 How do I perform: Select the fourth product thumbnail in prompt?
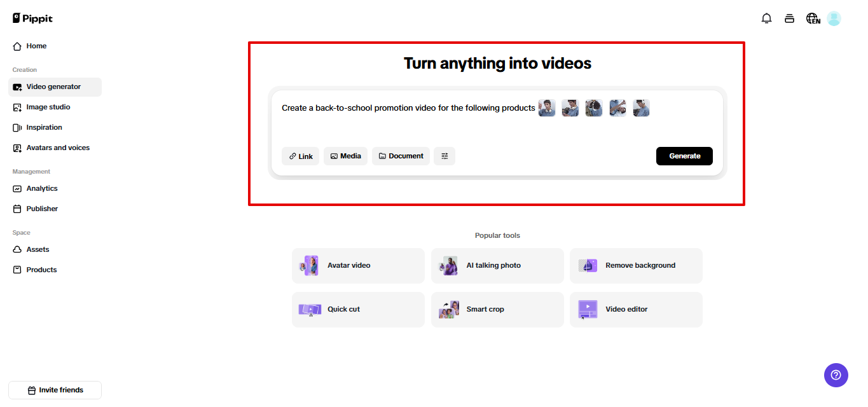click(x=617, y=108)
